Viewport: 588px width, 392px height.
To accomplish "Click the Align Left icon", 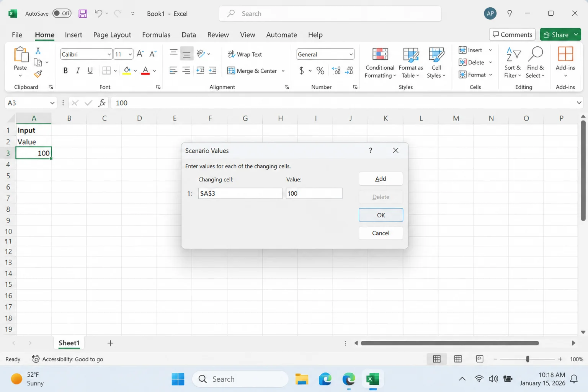I will [x=173, y=70].
